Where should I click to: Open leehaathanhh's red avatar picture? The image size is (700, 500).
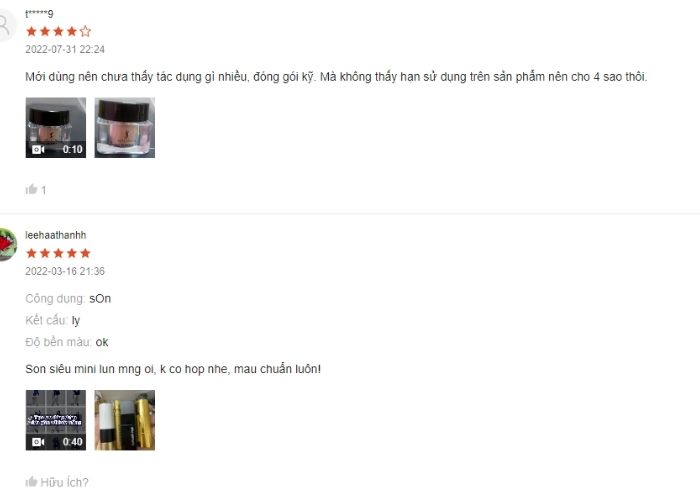pyautogui.click(x=7, y=244)
